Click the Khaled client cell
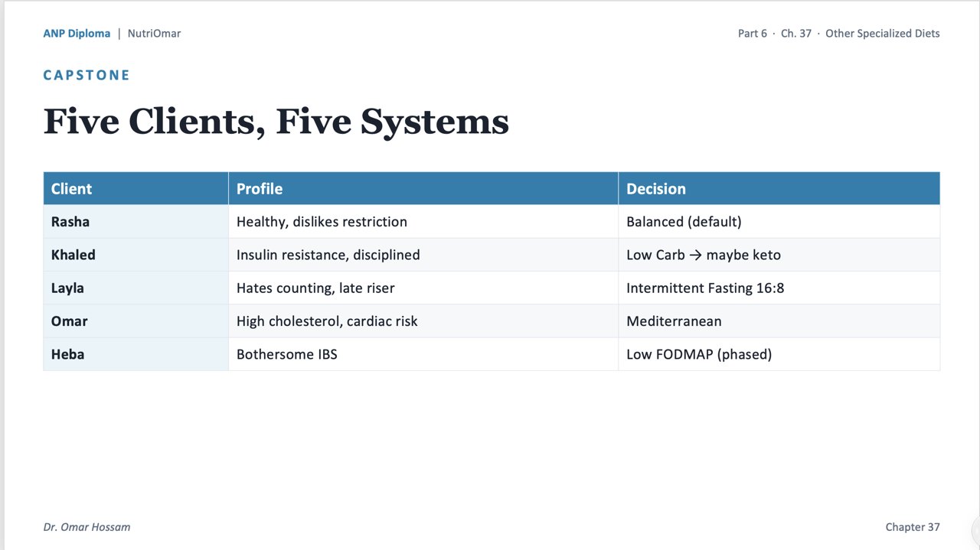Viewport: 980px width, 550px height. pyautogui.click(x=136, y=255)
